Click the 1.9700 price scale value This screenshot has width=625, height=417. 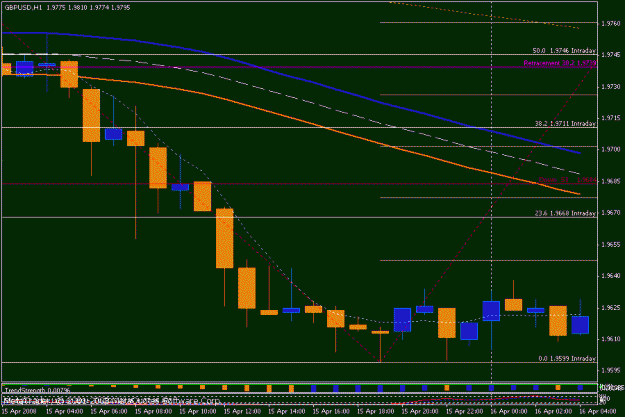pos(611,149)
